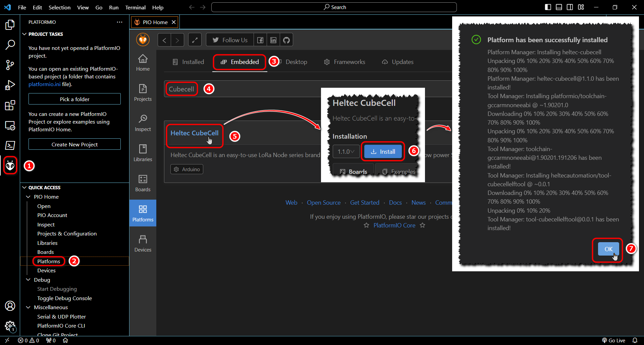
Task: Click PIO Home back navigation arrow
Action: click(x=164, y=40)
